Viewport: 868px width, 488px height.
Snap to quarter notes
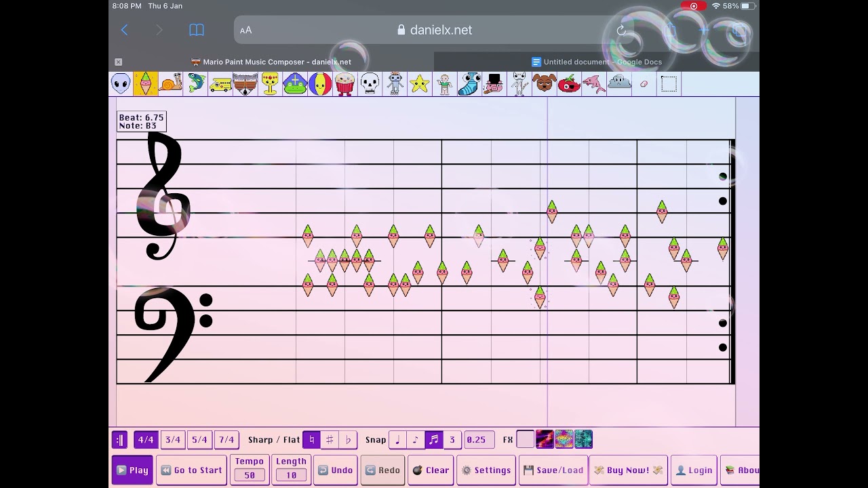(397, 440)
